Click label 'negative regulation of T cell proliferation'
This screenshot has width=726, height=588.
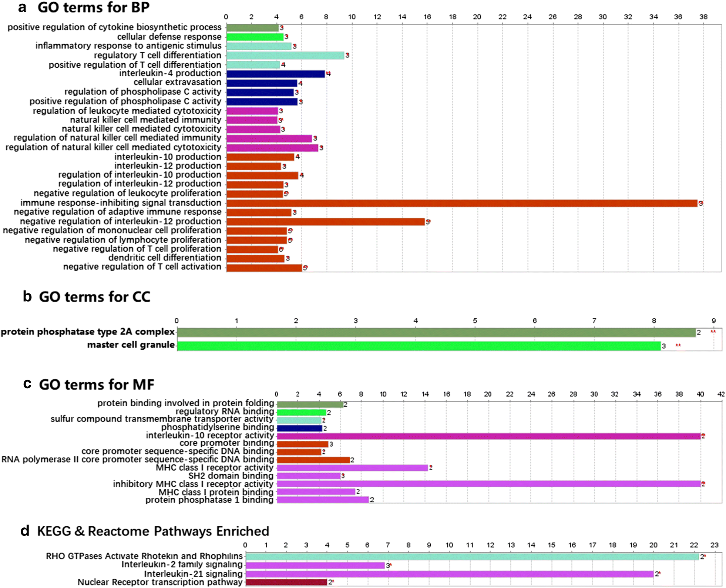137,249
